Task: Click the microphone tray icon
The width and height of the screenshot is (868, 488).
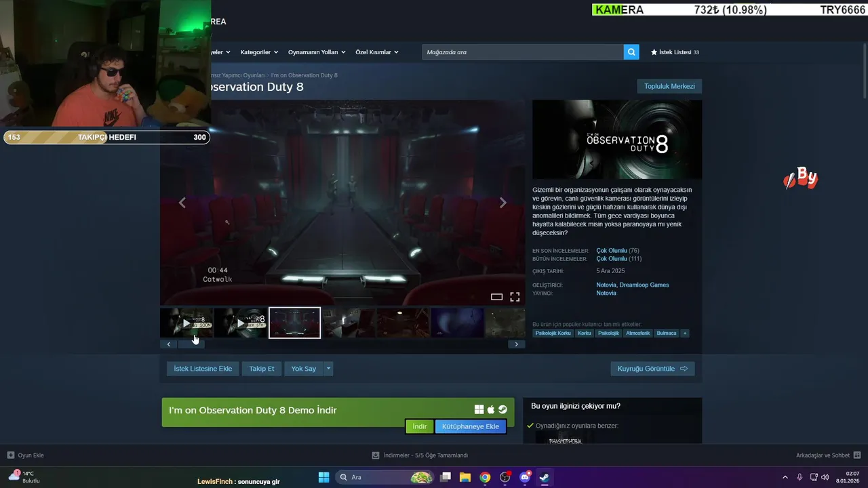Action: pyautogui.click(x=800, y=477)
